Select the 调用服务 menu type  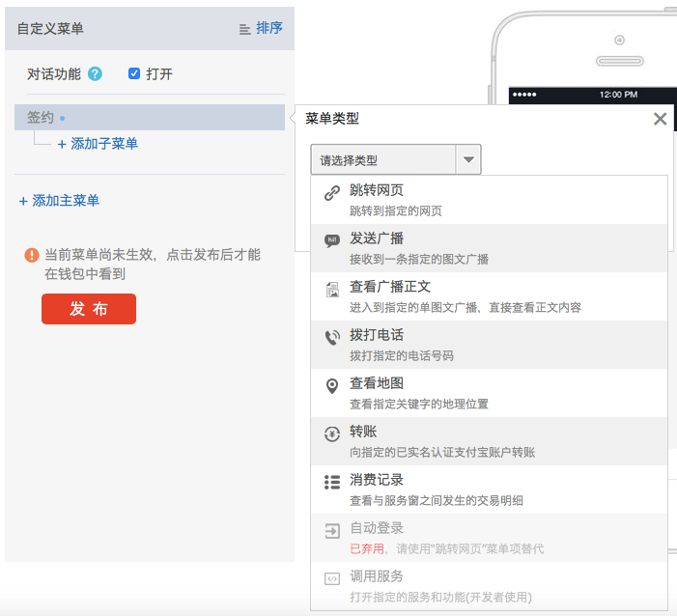click(x=489, y=586)
